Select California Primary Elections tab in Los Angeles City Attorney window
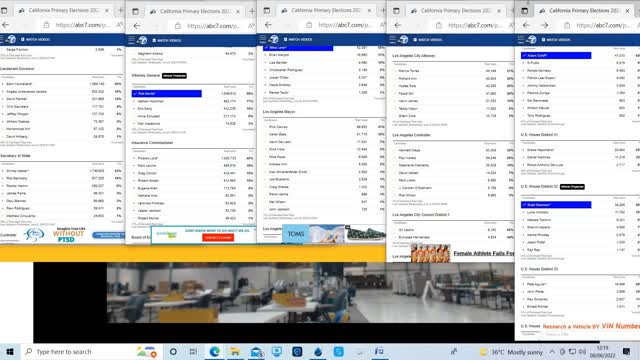The width and height of the screenshot is (640, 360). pos(456,11)
